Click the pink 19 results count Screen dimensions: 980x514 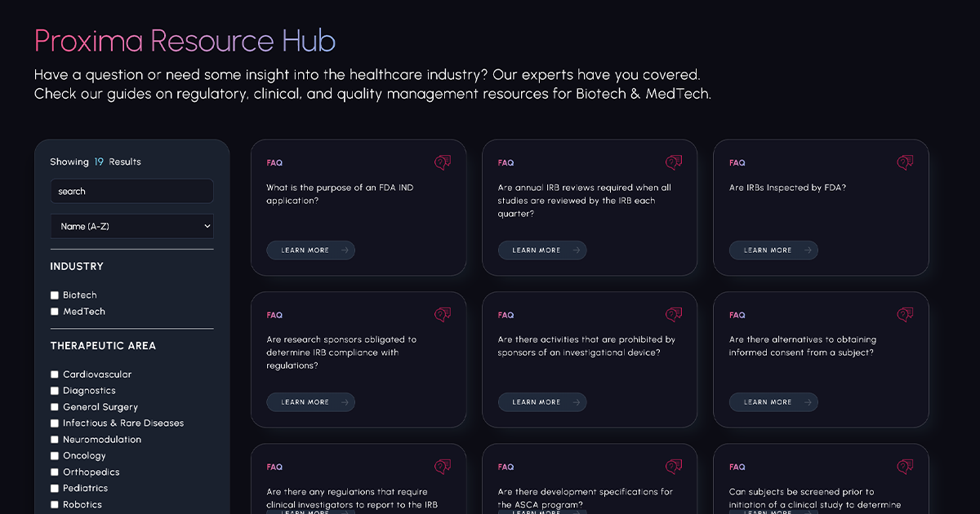[x=98, y=162]
